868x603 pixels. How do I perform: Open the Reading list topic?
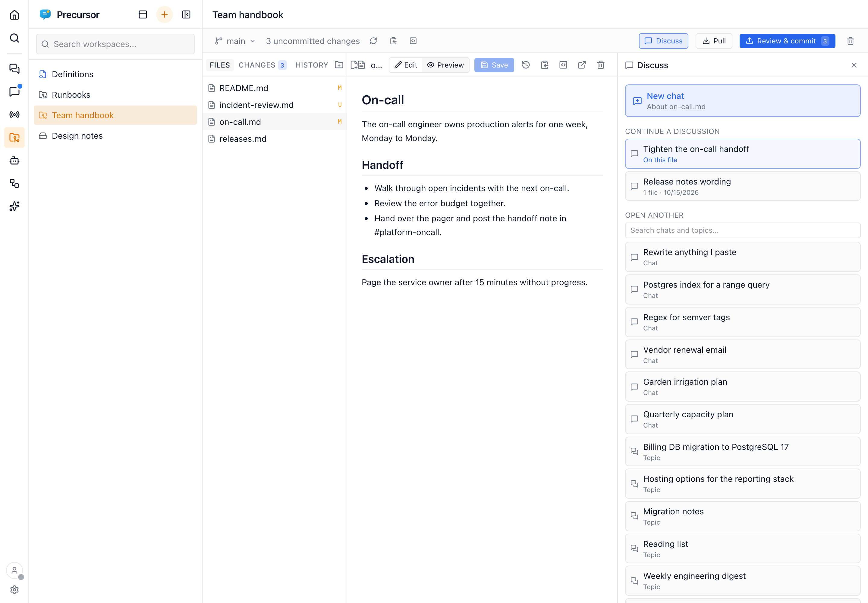point(743,549)
